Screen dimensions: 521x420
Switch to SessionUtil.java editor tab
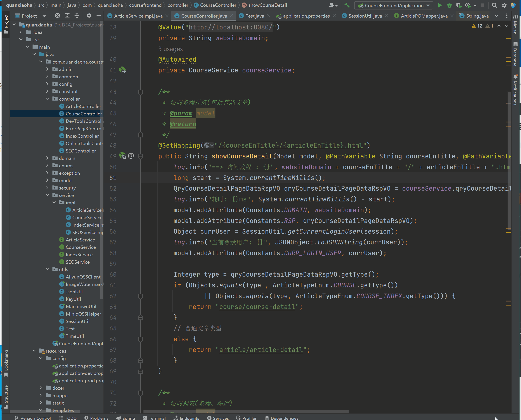[365, 16]
